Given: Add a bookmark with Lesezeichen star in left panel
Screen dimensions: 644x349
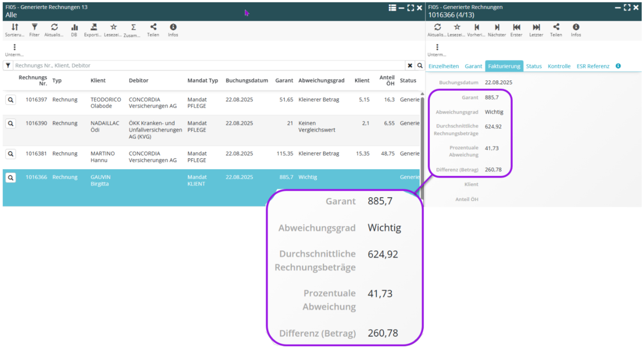Looking at the screenshot, I should click(113, 30).
